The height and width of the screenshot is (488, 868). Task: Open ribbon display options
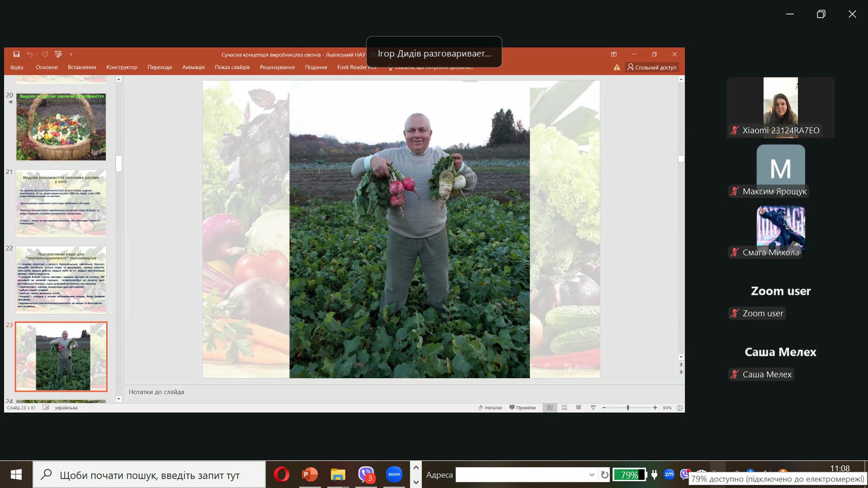click(x=614, y=54)
